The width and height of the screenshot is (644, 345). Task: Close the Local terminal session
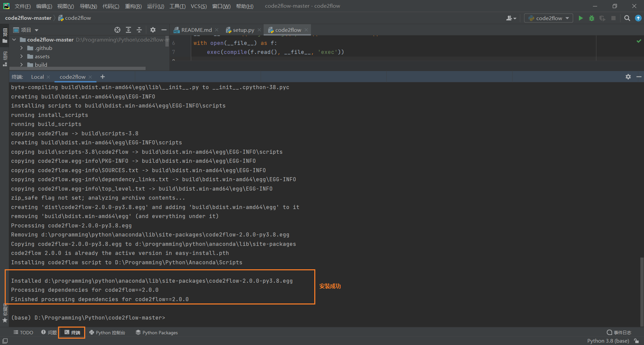coord(48,77)
